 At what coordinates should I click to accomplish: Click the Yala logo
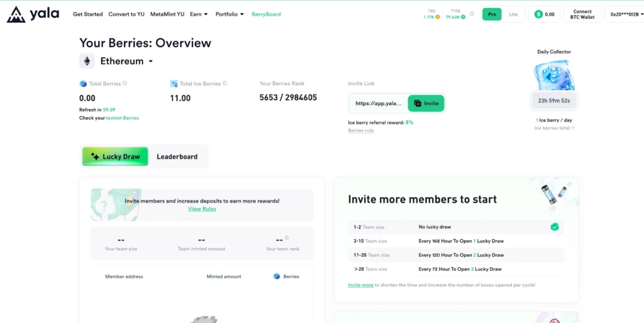coord(33,14)
